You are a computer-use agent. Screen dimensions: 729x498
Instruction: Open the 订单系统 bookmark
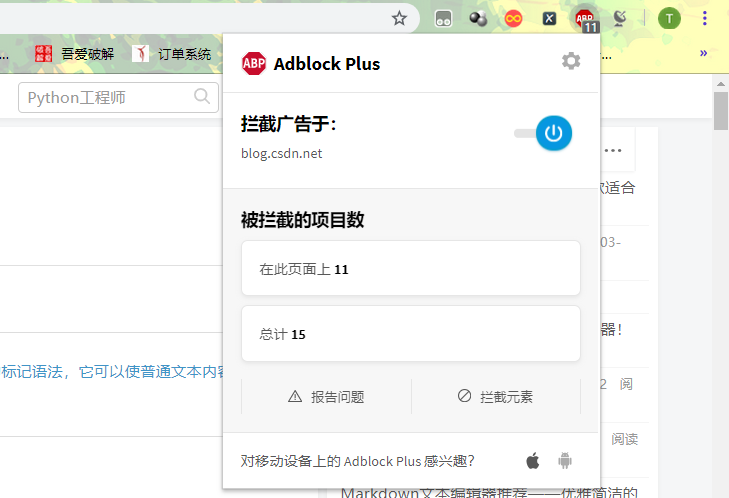[172, 54]
